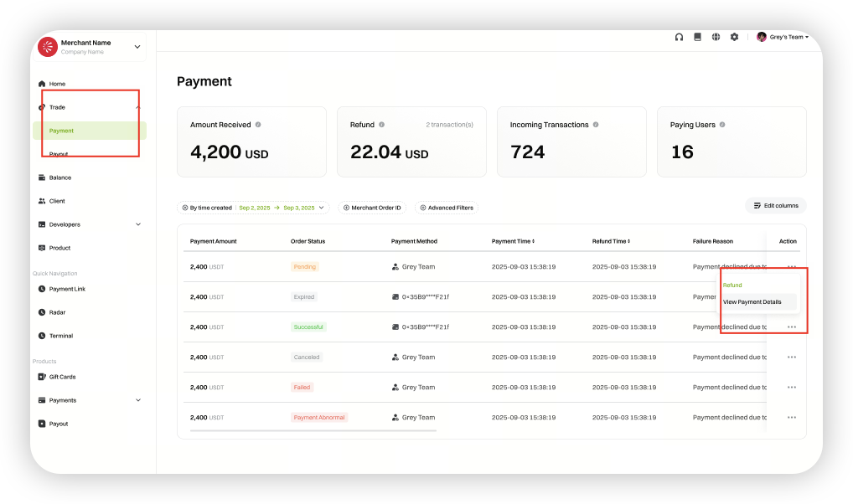Open settings via the gear icon
The height and width of the screenshot is (504, 853).
[x=734, y=37]
